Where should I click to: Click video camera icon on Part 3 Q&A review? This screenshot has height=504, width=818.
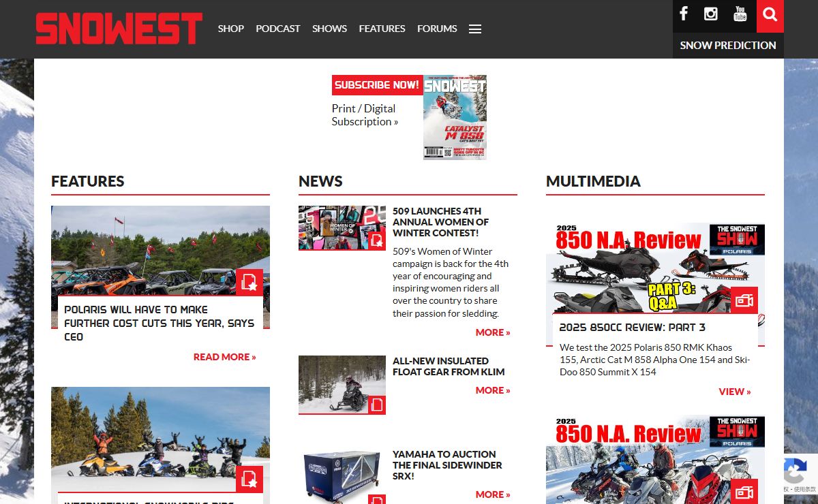pos(744,300)
